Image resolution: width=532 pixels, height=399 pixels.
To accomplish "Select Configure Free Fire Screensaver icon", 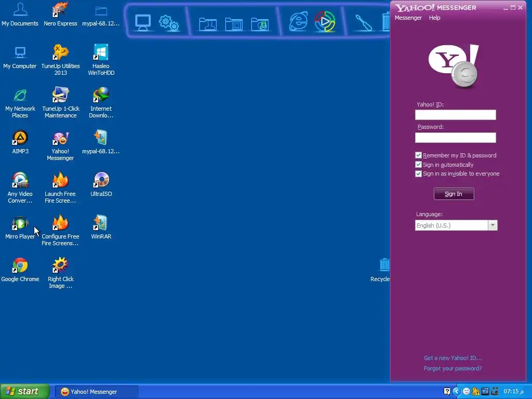I will pyautogui.click(x=60, y=230).
